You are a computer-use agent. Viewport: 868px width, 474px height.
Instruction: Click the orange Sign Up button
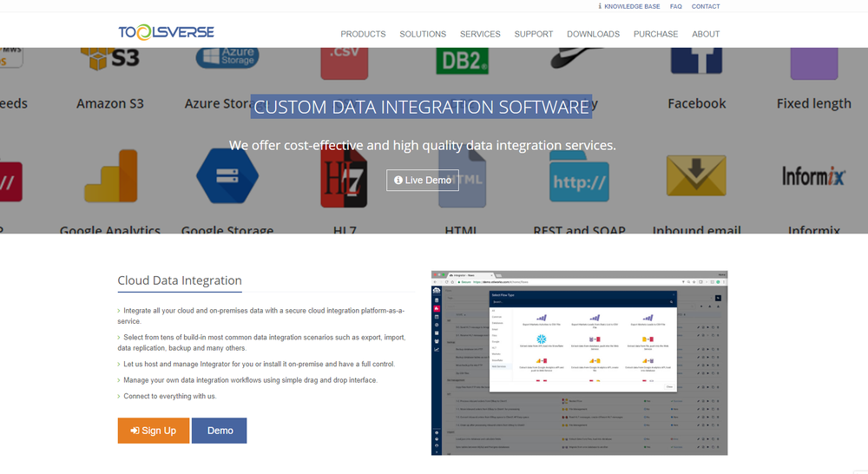[x=154, y=431]
